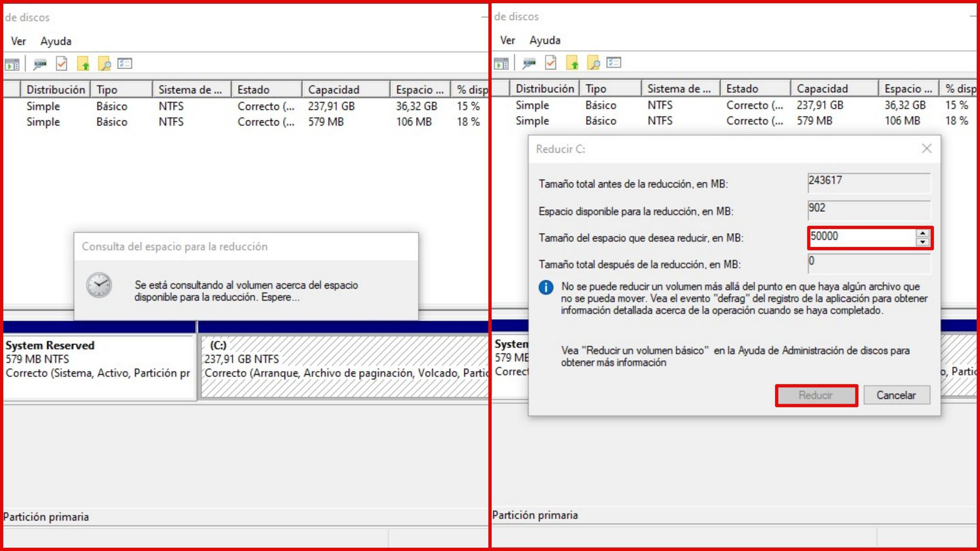Sort by % disp column in left window
Image resolution: width=980 pixels, height=551 pixels.
(470, 90)
